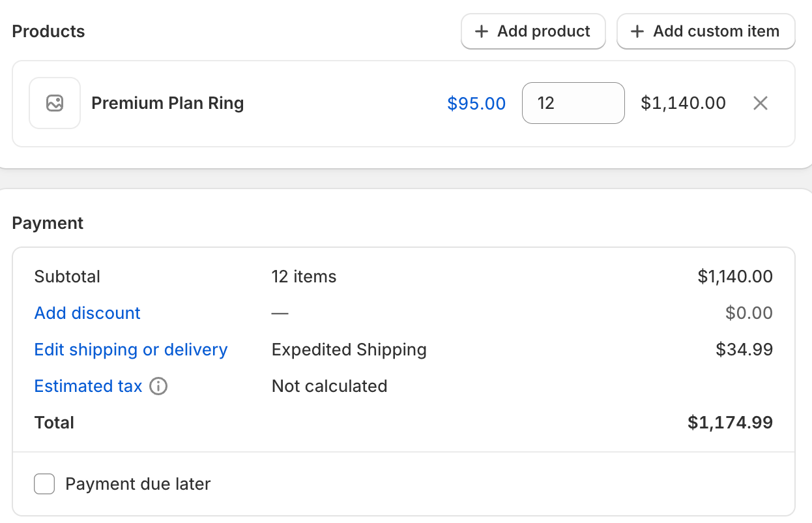Click the product image placeholder icon
The height and width of the screenshot is (523, 812).
point(55,103)
